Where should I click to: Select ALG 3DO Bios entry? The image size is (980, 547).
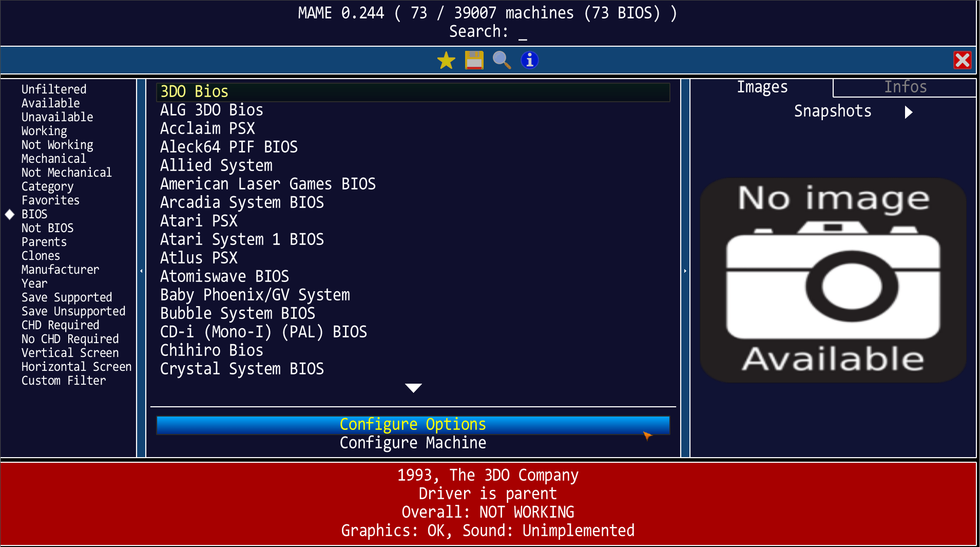pos(413,110)
